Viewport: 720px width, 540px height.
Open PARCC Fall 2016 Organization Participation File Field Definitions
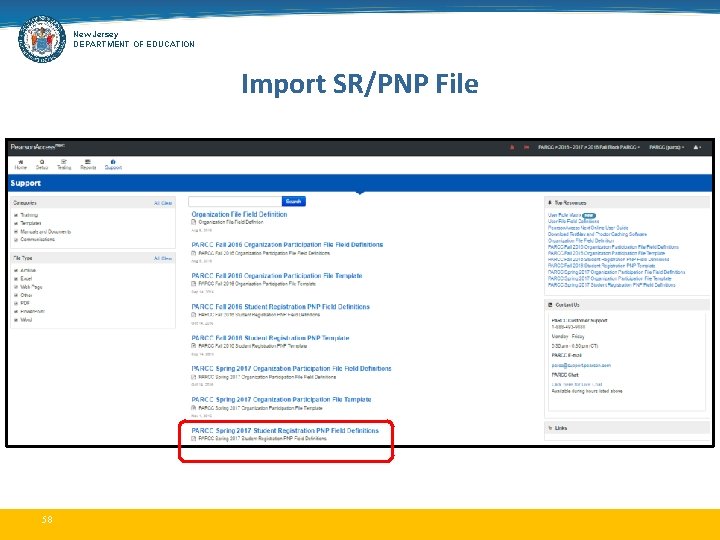[x=287, y=245]
